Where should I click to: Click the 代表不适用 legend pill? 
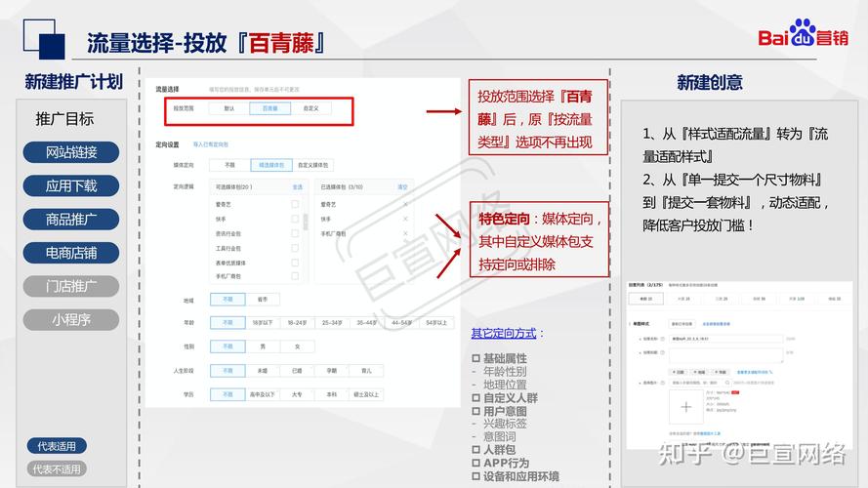[x=57, y=469]
